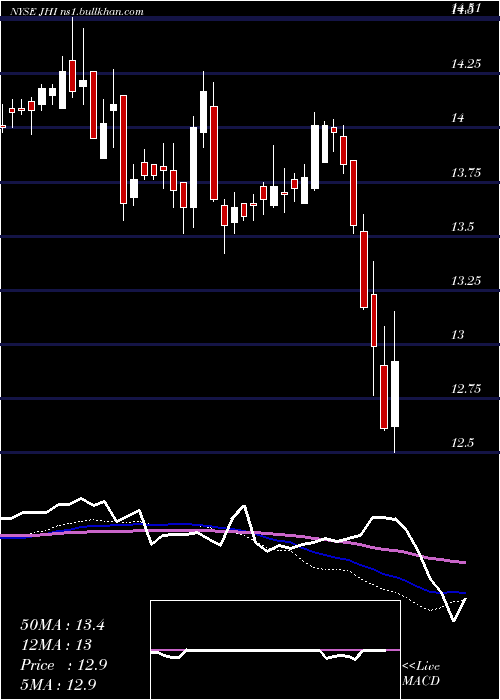This screenshot has height=700, width=500.
Task: Click the 12.75 price axis label
Action: pyautogui.click(x=466, y=389)
